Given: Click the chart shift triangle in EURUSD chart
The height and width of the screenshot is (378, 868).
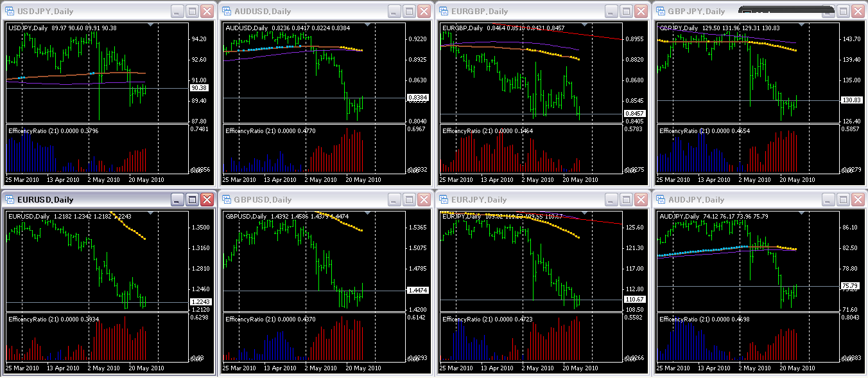Looking at the screenshot, I should [x=150, y=213].
